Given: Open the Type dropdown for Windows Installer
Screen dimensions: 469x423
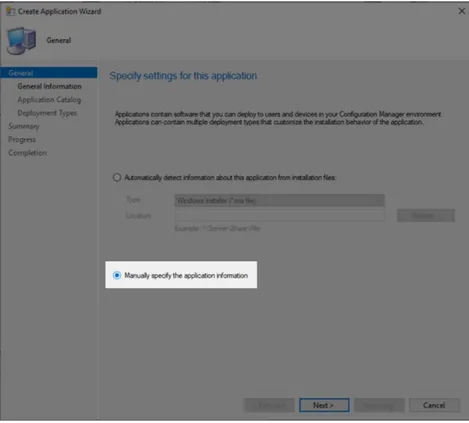Looking at the screenshot, I should click(279, 200).
